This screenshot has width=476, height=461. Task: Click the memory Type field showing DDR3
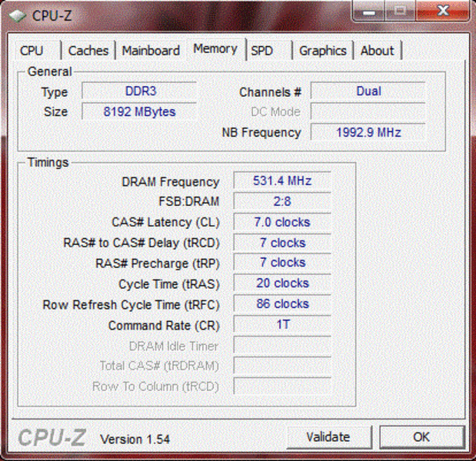(139, 91)
